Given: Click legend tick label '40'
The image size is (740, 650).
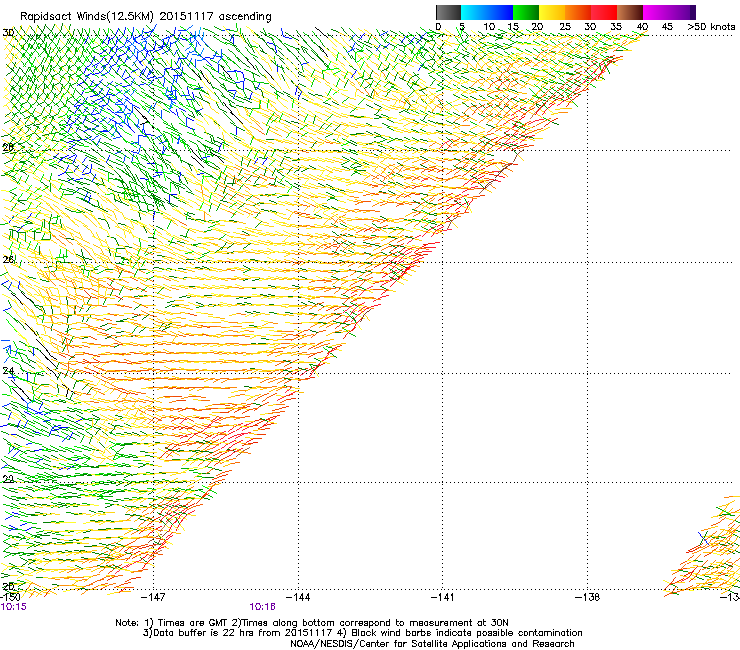Looking at the screenshot, I should point(642,27).
